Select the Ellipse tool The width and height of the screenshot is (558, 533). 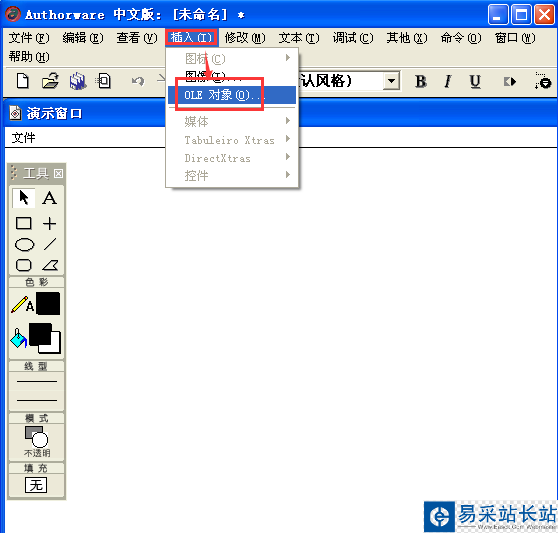(24, 244)
